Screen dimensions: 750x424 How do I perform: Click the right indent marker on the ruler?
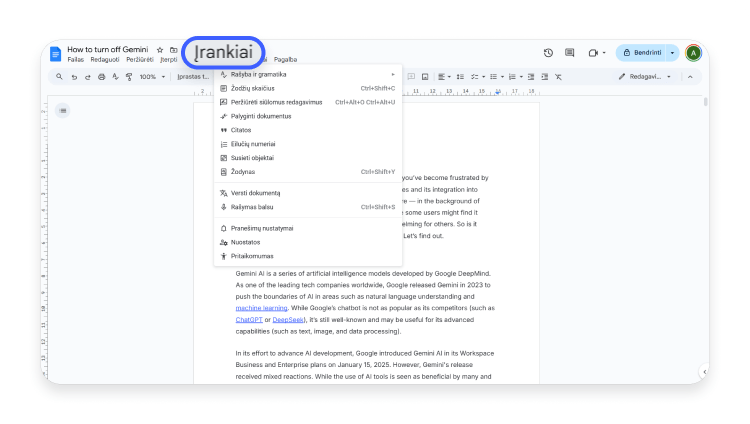point(498,92)
